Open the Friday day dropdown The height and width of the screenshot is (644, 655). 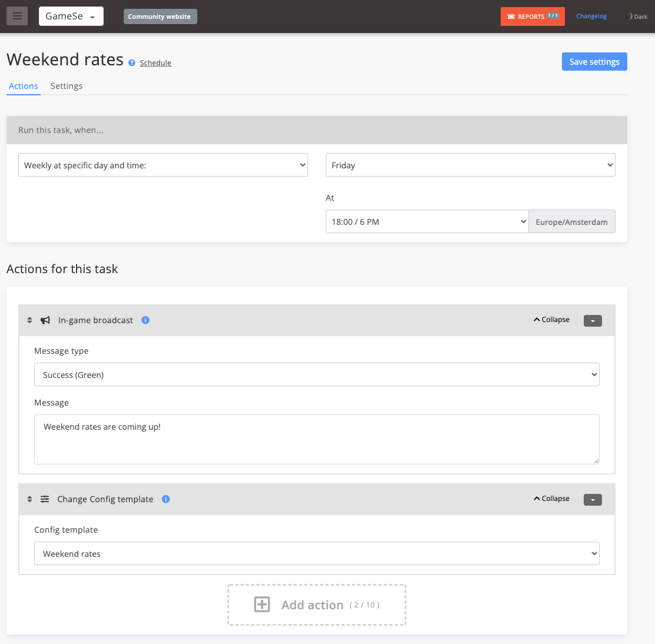pos(470,165)
